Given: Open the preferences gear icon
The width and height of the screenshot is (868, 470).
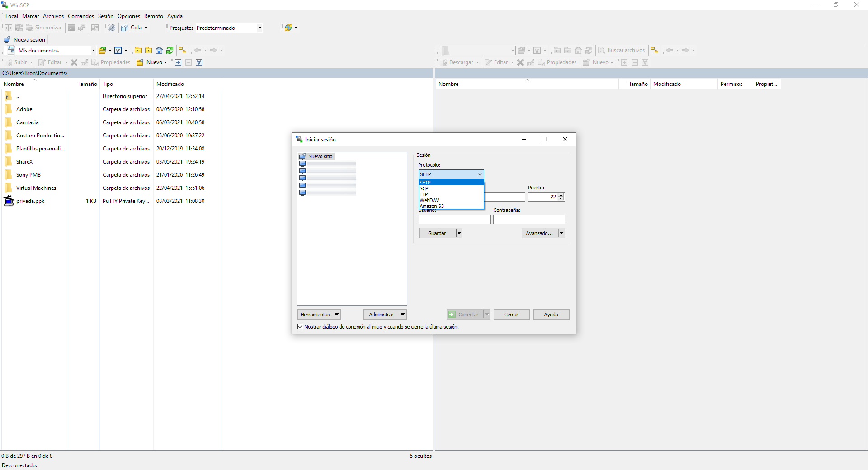Looking at the screenshot, I should [112, 28].
